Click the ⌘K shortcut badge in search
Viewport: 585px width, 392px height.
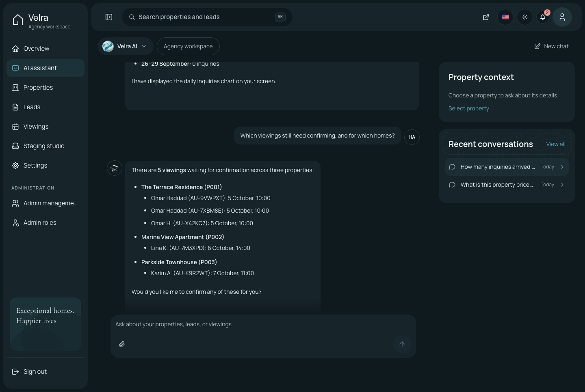click(280, 17)
